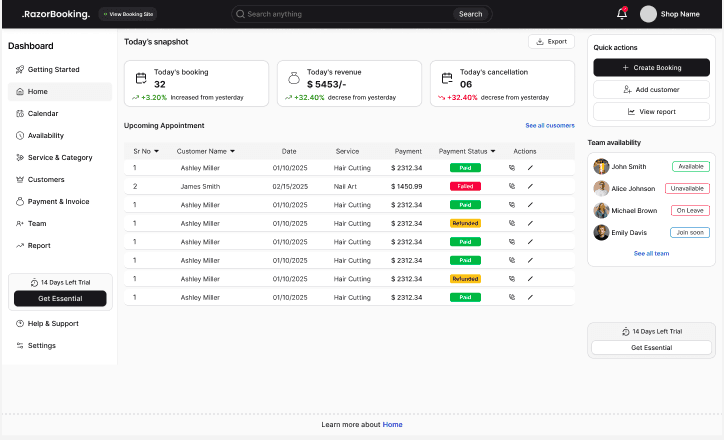Screen dimensions: 724x440
Task: Click the On Leave badge
Action: coord(690,211)
